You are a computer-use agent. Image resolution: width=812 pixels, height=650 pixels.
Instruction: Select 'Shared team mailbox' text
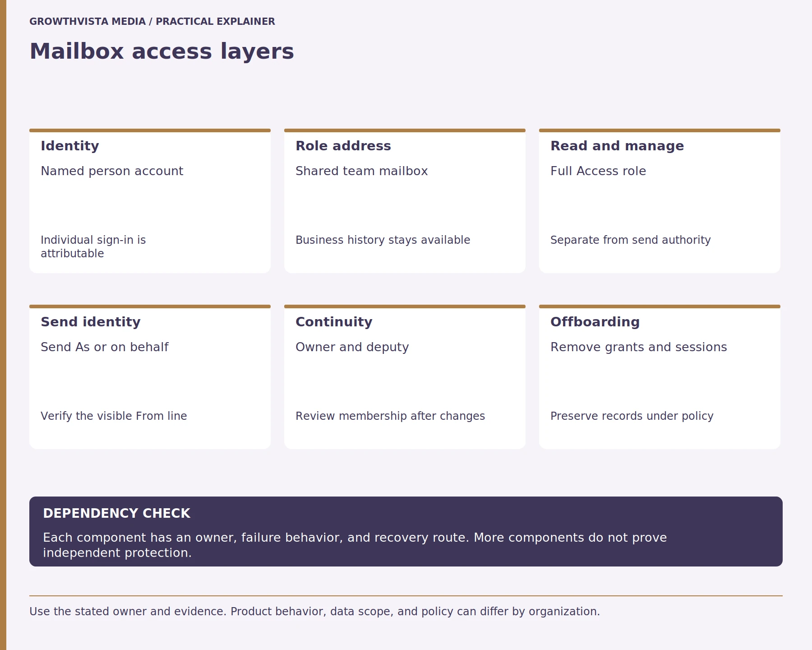(362, 171)
